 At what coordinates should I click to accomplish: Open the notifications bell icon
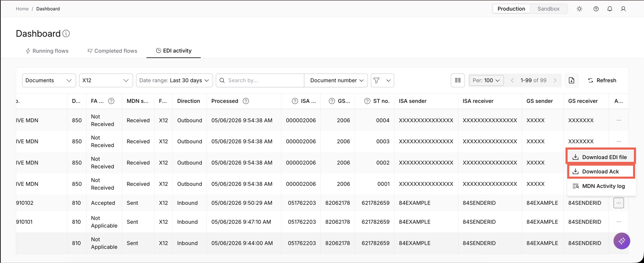(x=610, y=9)
